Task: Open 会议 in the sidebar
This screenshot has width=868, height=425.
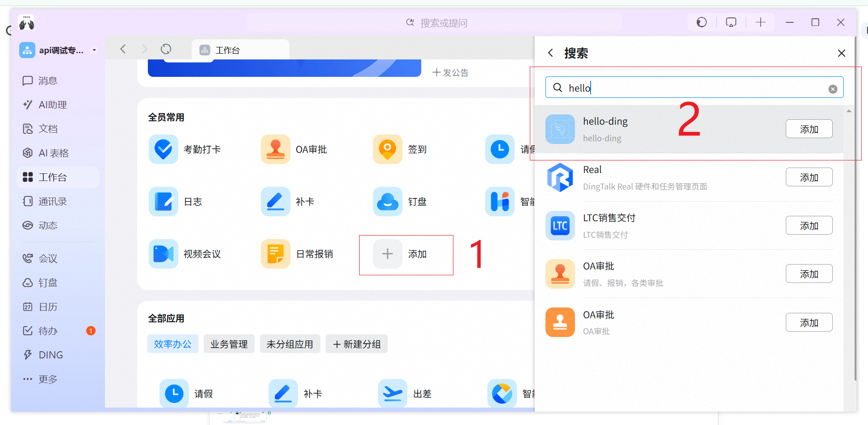Action: pos(58,258)
